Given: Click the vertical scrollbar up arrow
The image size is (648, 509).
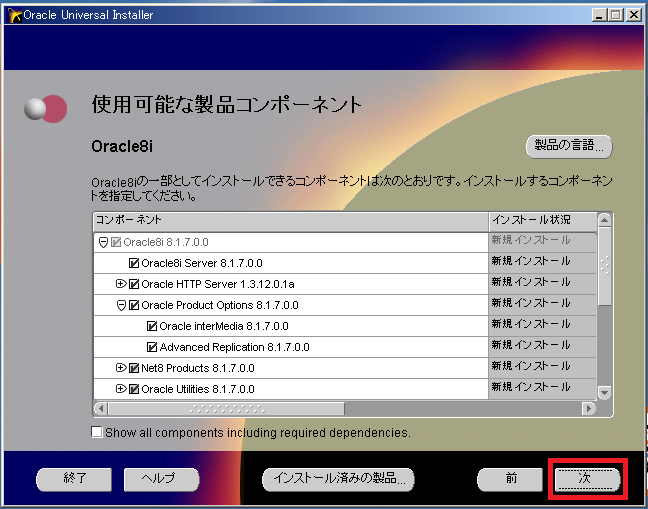Looking at the screenshot, I should coord(605,220).
